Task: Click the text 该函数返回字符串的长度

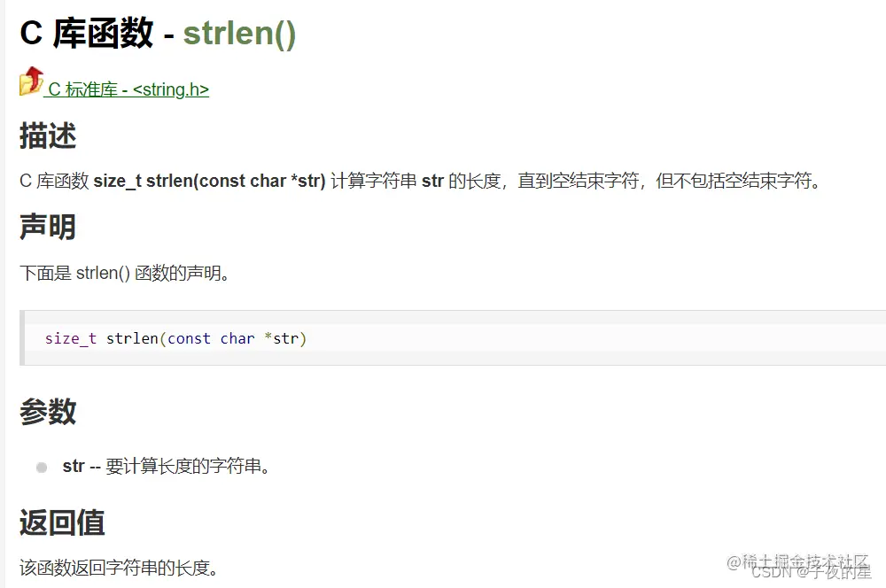Action: tap(119, 568)
